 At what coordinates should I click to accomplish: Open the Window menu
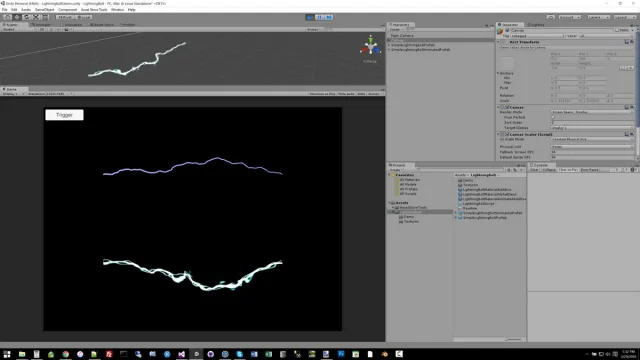[117, 9]
